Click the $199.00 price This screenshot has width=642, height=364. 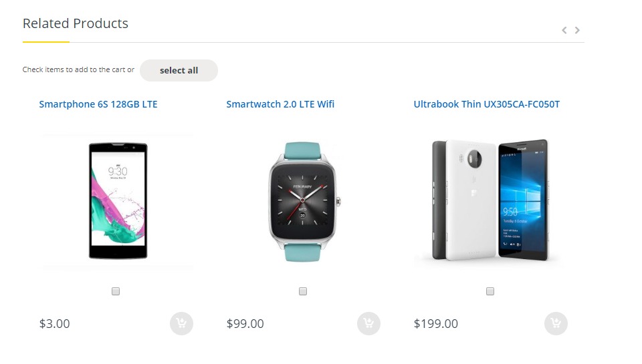tap(435, 324)
